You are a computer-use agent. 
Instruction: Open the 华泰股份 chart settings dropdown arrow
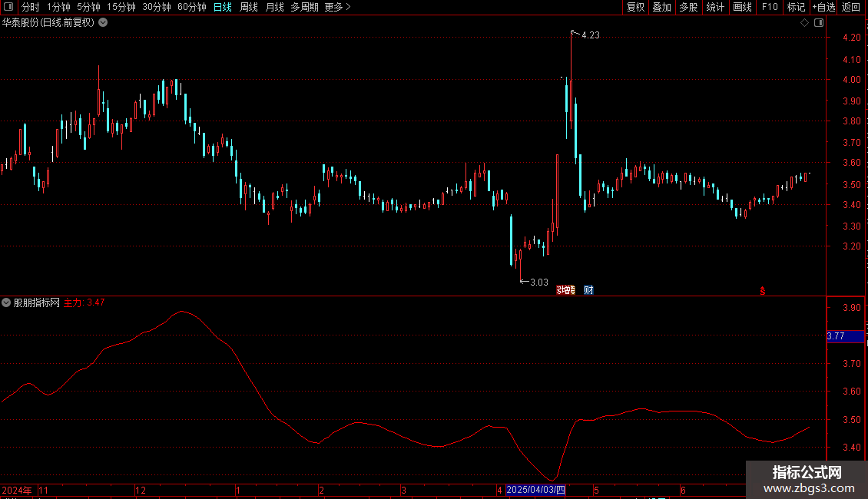tap(103, 23)
